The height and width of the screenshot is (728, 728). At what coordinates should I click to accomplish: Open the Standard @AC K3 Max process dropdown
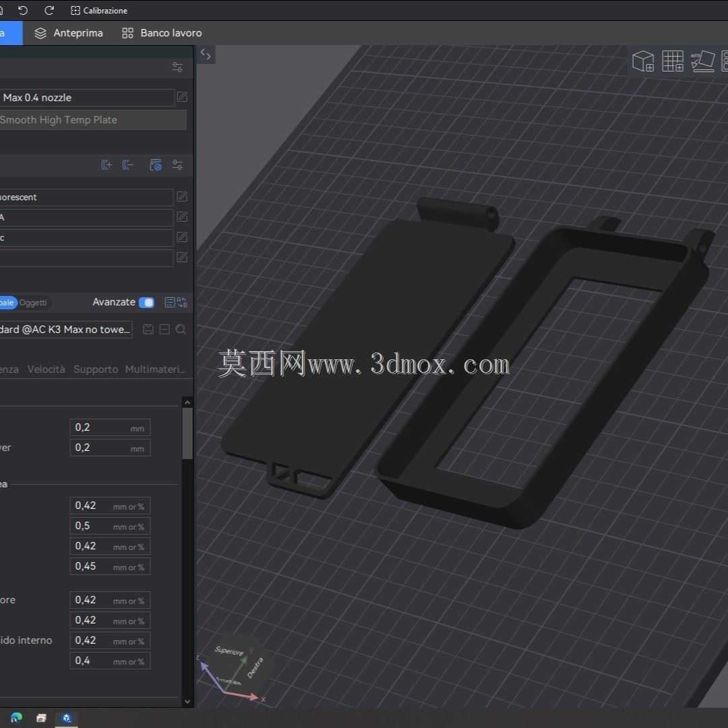click(x=65, y=330)
